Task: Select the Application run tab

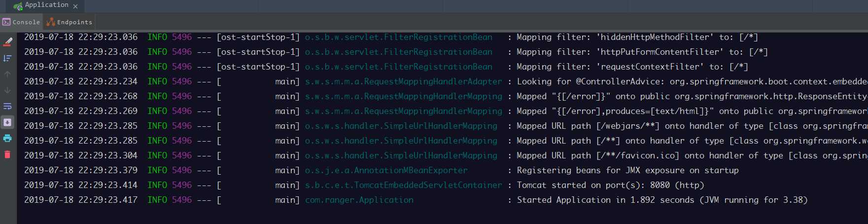Action: (x=46, y=5)
